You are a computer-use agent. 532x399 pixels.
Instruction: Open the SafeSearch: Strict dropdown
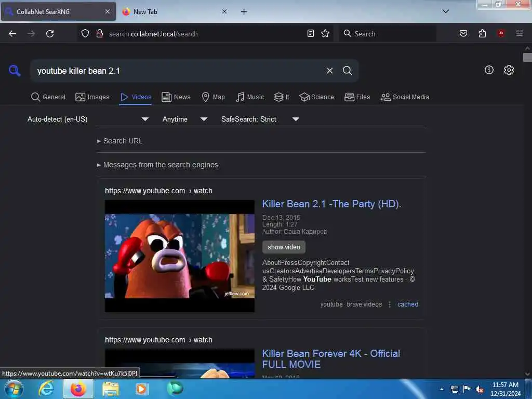pyautogui.click(x=260, y=119)
